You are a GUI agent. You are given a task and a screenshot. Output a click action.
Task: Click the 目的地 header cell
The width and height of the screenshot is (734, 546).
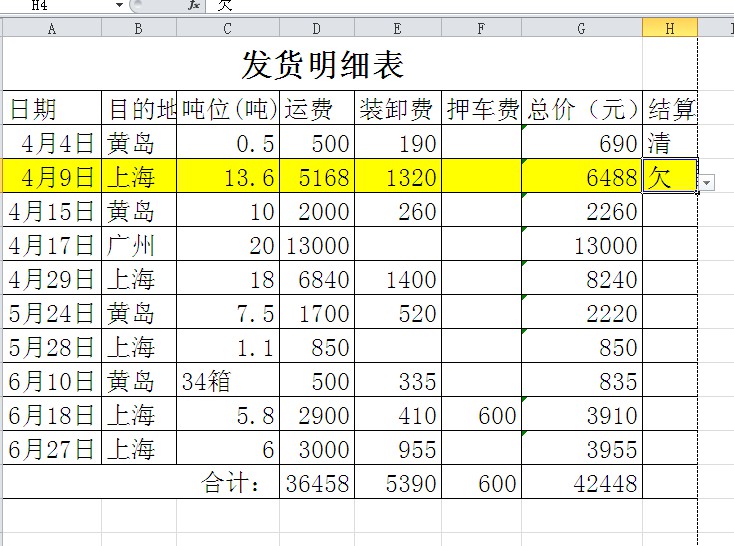[139, 108]
